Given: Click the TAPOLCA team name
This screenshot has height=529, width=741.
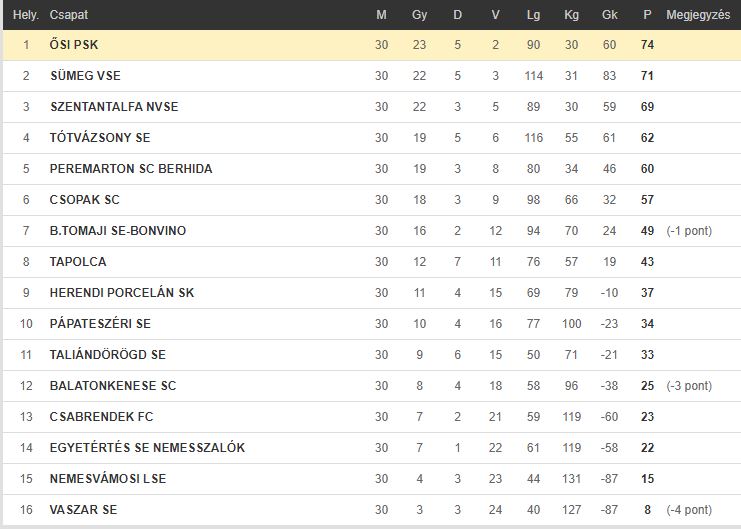Looking at the screenshot, I should [x=78, y=261].
